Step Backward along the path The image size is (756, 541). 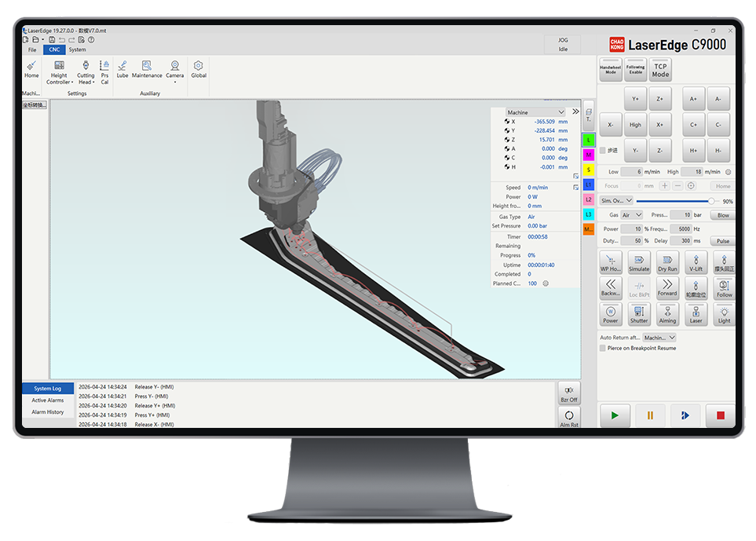coord(611,288)
